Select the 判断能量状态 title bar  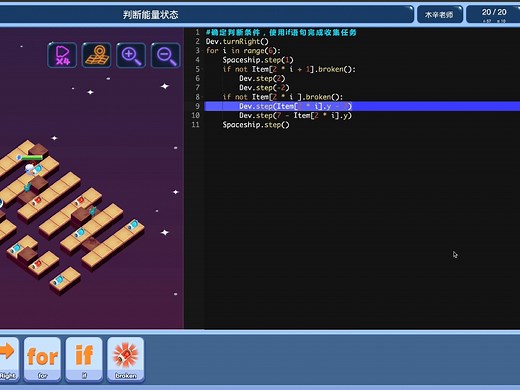[x=151, y=15]
